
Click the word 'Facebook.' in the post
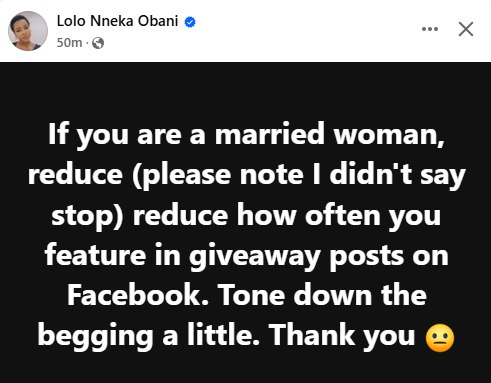[x=138, y=295]
